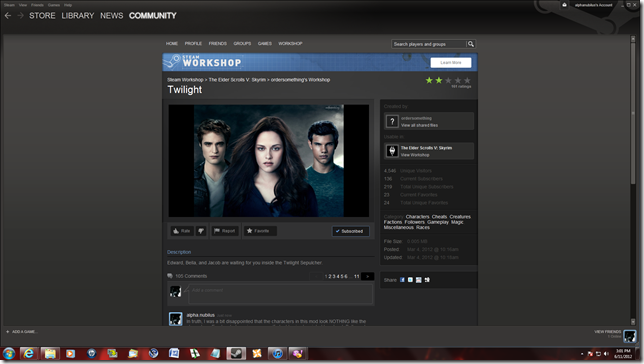Open the Windows Start orb
Viewport: 644px width, 364px height.
click(9, 353)
